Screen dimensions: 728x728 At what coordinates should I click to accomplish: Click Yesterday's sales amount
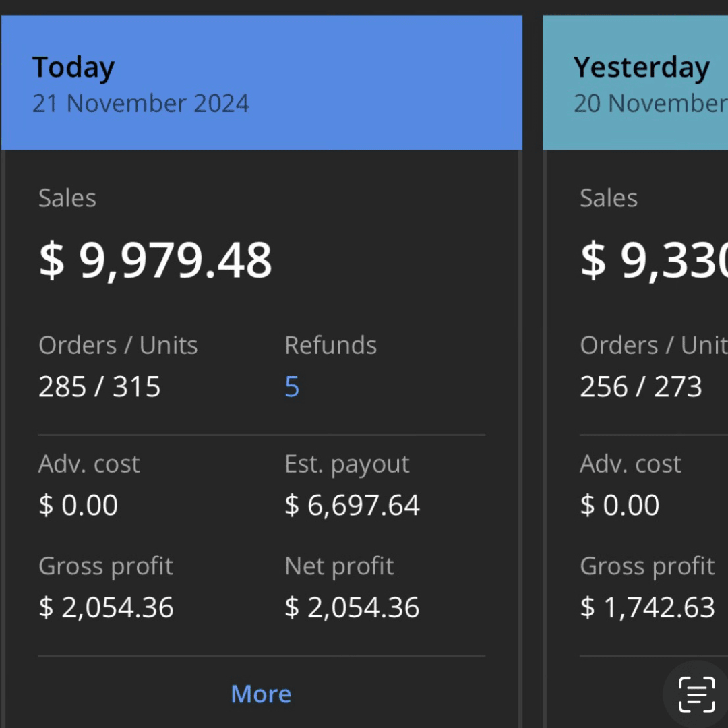[654, 260]
